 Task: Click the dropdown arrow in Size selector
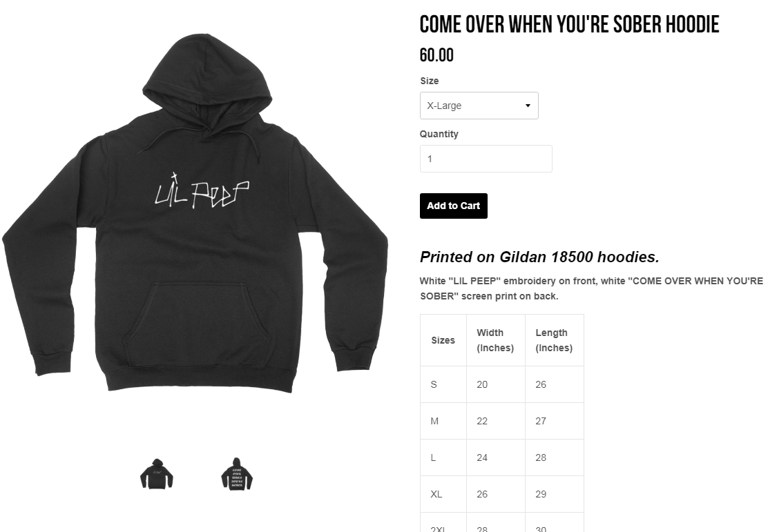point(528,106)
